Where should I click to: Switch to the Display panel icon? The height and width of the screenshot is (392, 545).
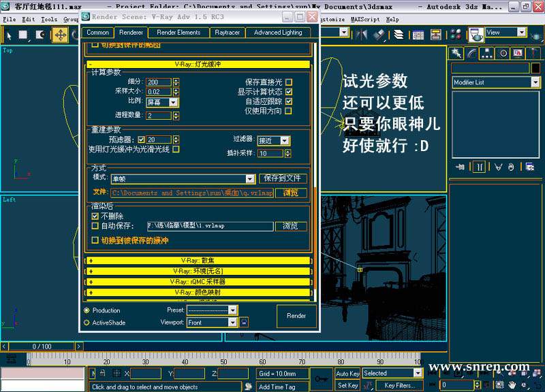518,54
